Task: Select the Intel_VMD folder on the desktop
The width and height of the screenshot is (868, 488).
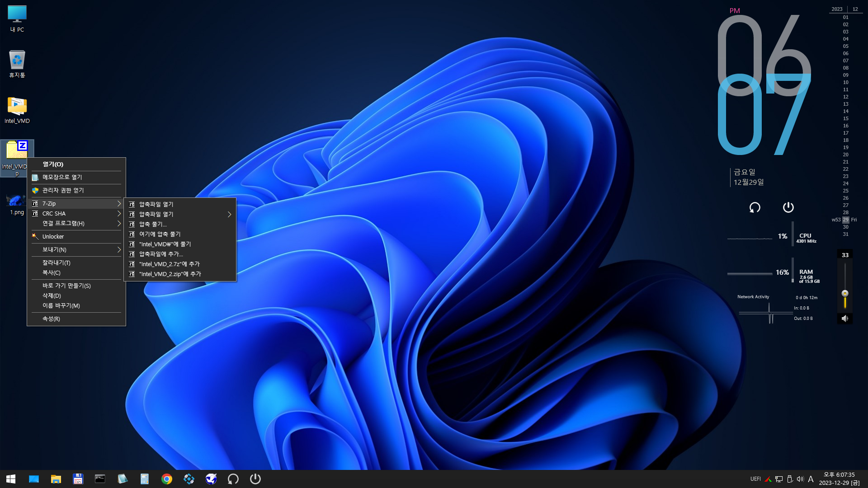Action: [x=17, y=110]
